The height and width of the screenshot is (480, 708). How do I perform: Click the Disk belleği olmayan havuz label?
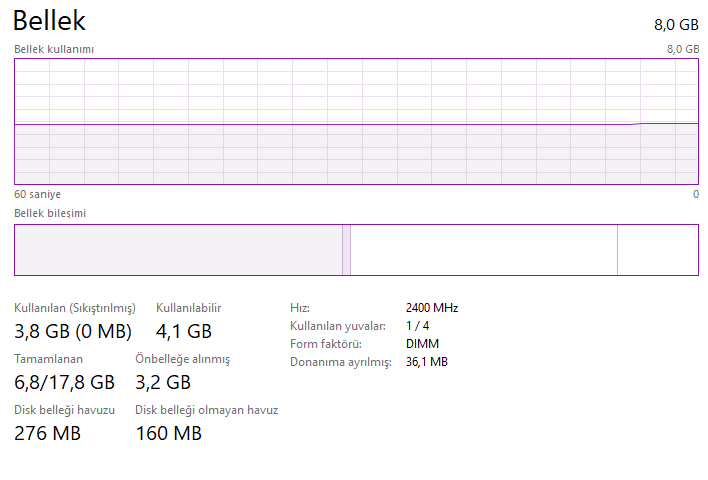pos(206,410)
